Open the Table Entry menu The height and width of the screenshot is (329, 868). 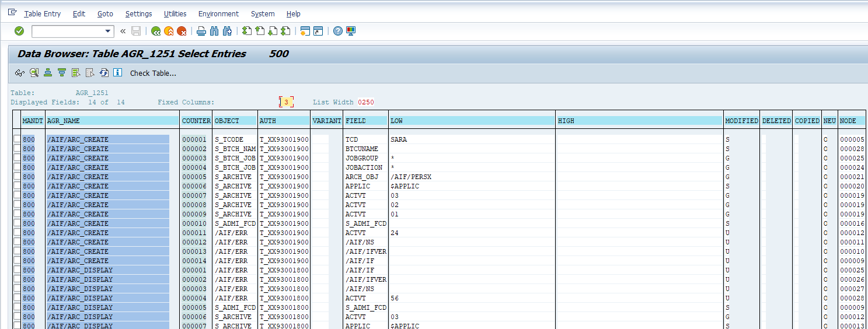coord(42,13)
